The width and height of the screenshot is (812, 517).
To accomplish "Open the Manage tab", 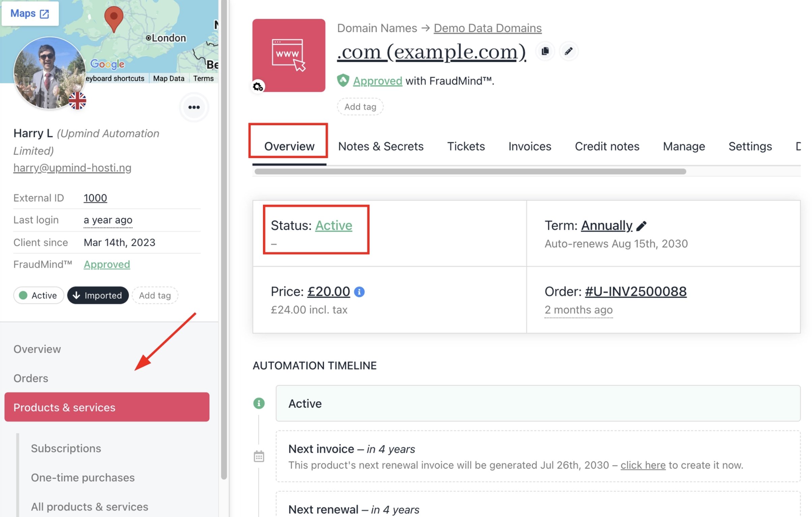I will pyautogui.click(x=684, y=146).
